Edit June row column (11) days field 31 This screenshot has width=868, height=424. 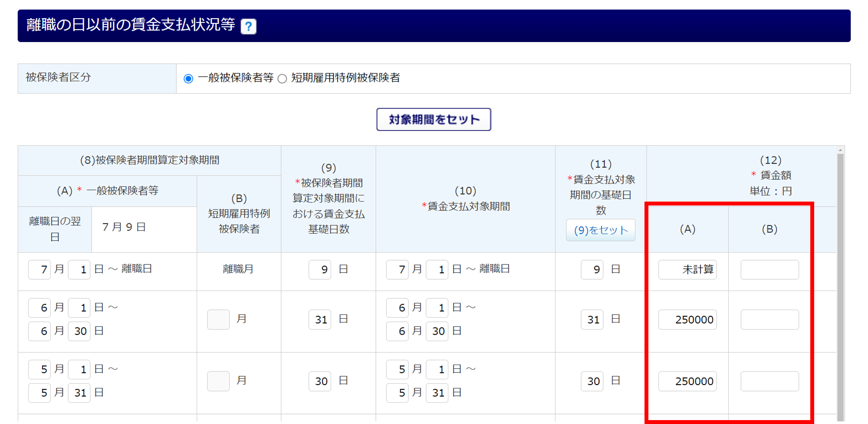pyautogui.click(x=592, y=320)
